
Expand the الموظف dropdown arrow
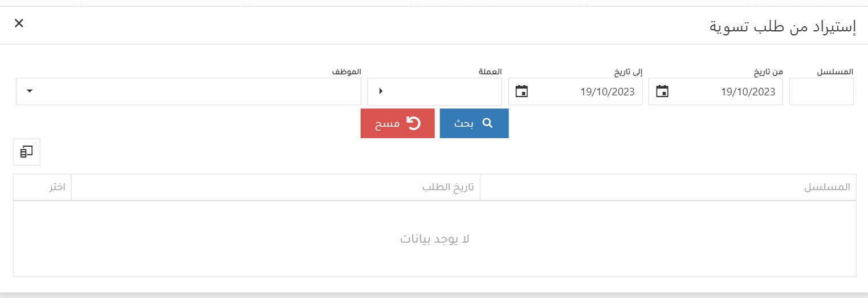[29, 91]
